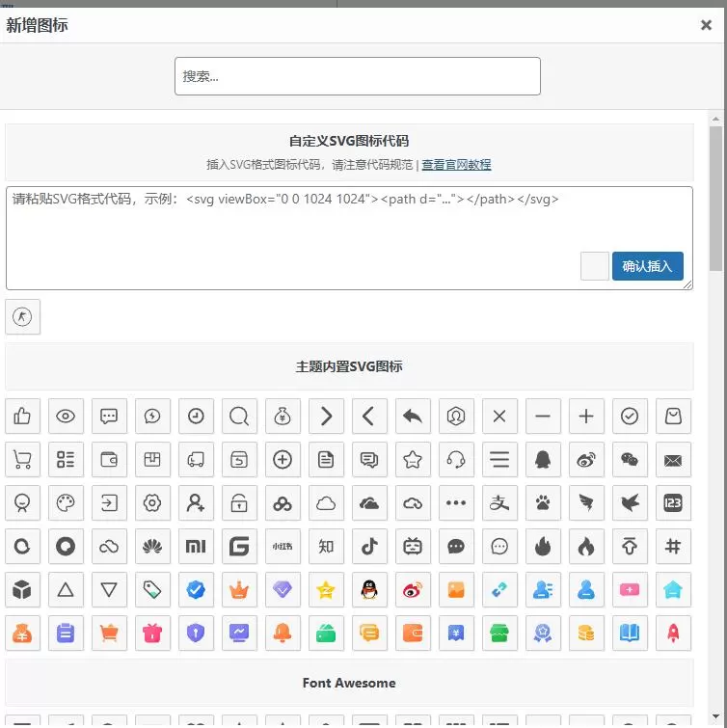Choose the upward triangle icon

(x=66, y=590)
